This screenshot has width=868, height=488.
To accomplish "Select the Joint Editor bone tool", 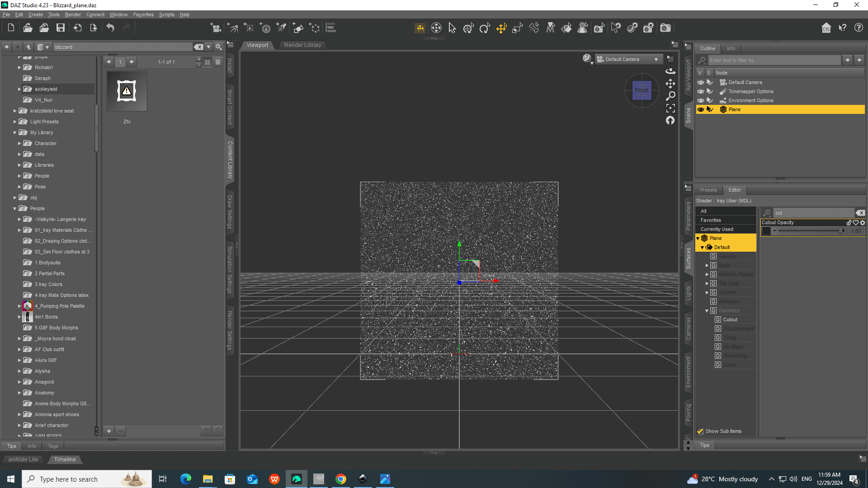I will [x=534, y=28].
